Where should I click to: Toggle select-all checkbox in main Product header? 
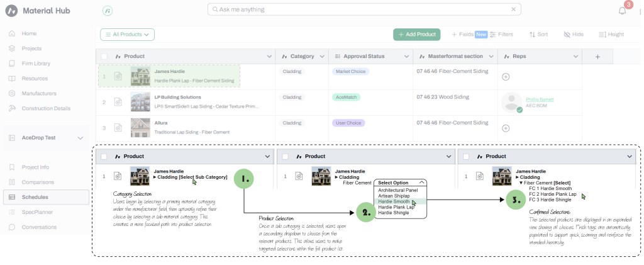(x=104, y=57)
